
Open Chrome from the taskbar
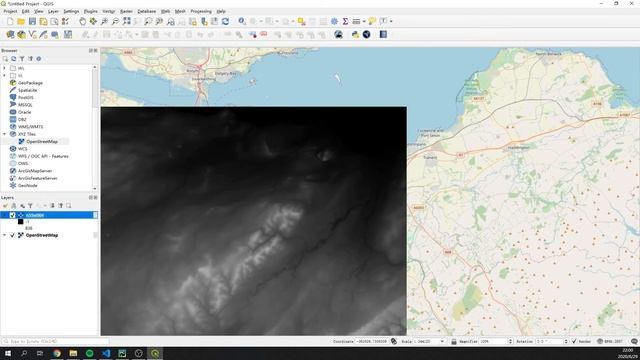click(57, 353)
